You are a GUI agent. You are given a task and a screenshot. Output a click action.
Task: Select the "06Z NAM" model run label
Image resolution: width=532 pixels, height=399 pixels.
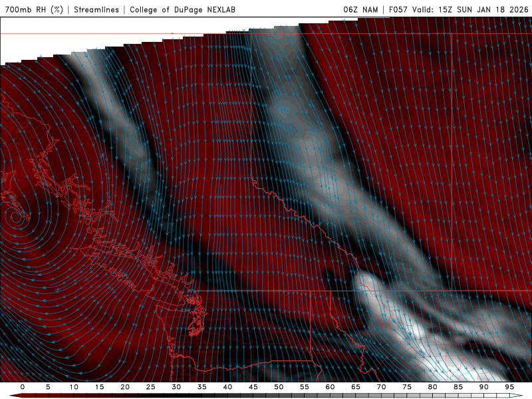tap(360, 9)
